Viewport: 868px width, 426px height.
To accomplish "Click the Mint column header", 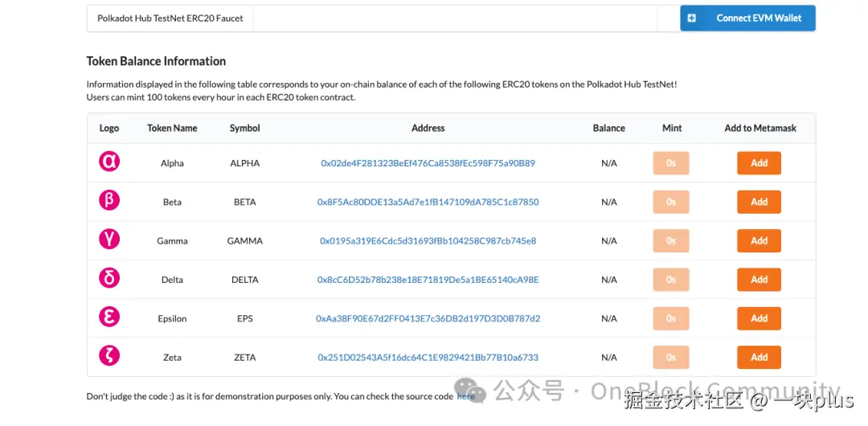I will 672,128.
